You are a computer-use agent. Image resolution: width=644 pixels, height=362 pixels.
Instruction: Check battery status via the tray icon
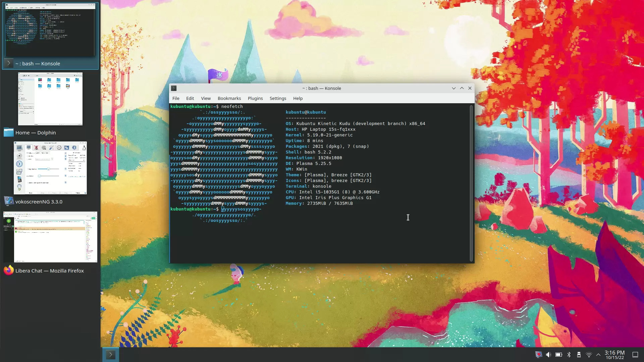(559, 355)
